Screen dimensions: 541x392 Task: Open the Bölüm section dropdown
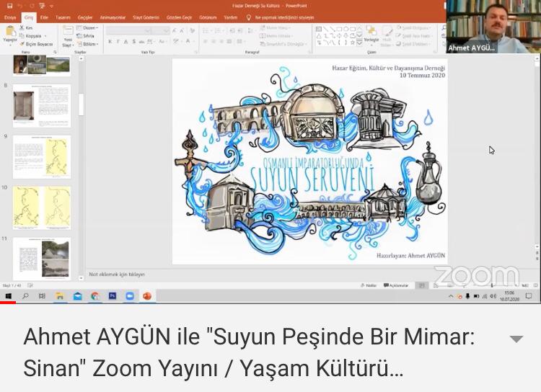(90, 43)
